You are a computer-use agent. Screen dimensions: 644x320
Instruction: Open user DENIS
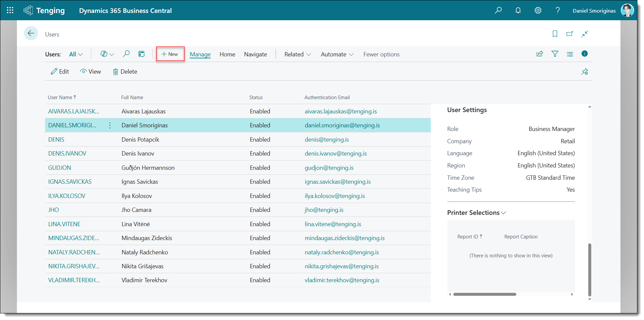point(56,140)
